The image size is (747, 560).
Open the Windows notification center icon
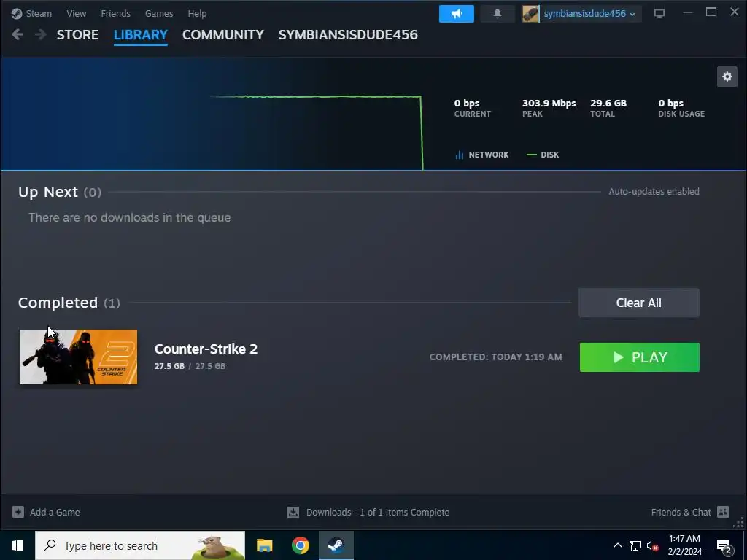pos(724,547)
